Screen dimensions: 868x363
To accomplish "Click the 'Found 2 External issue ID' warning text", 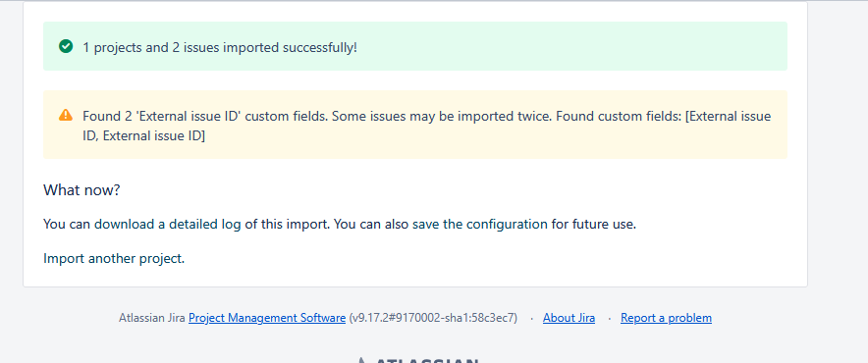I will coord(427,116).
